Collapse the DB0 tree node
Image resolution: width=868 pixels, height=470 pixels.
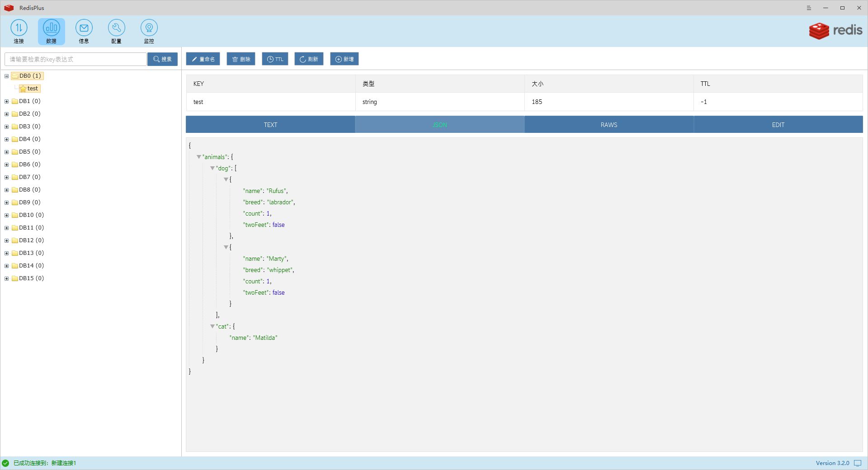click(x=7, y=76)
